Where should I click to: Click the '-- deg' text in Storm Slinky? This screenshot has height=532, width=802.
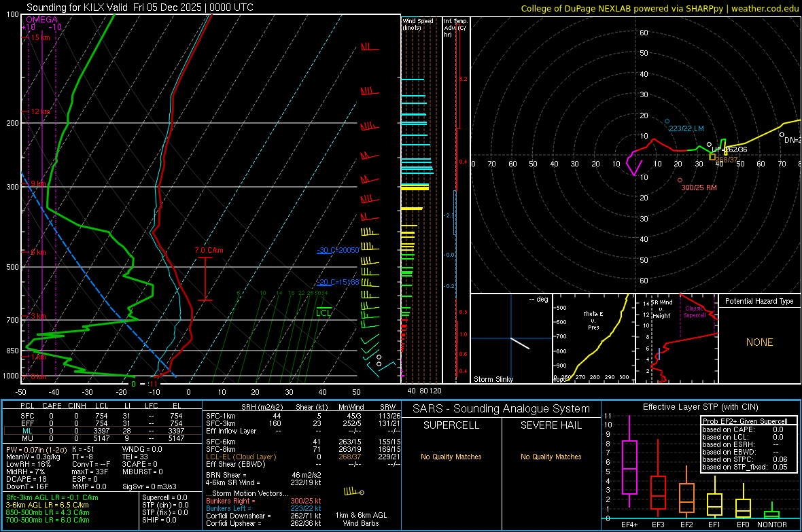point(538,299)
